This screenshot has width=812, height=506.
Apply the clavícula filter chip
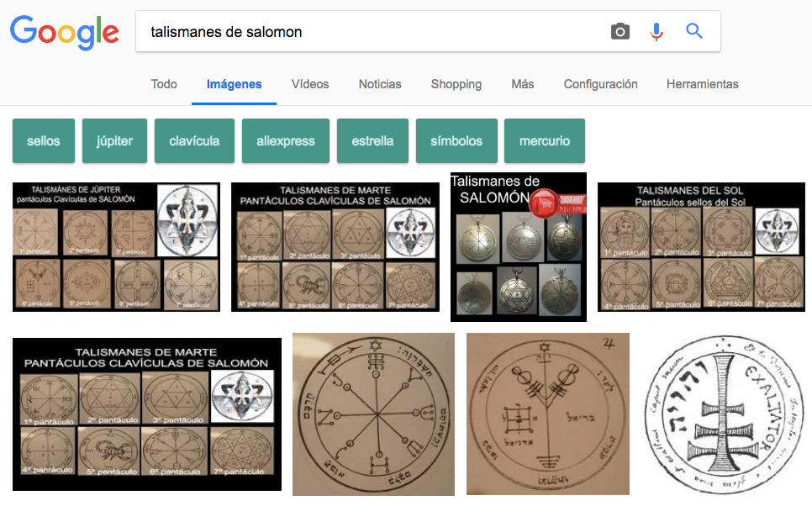point(194,141)
